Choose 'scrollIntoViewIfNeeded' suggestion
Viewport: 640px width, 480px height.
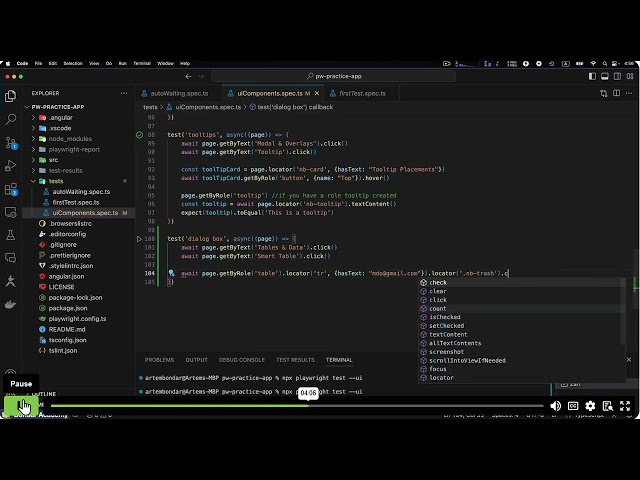(522, 360)
